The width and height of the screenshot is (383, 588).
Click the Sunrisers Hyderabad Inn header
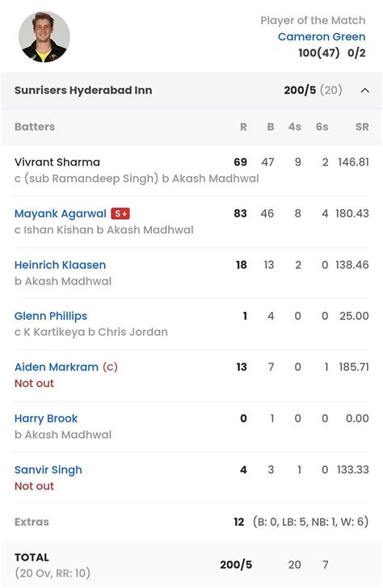coord(83,90)
